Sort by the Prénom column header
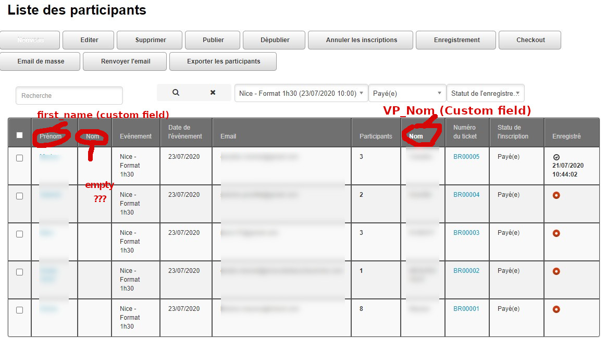This screenshot has height=364, width=606. 54,136
